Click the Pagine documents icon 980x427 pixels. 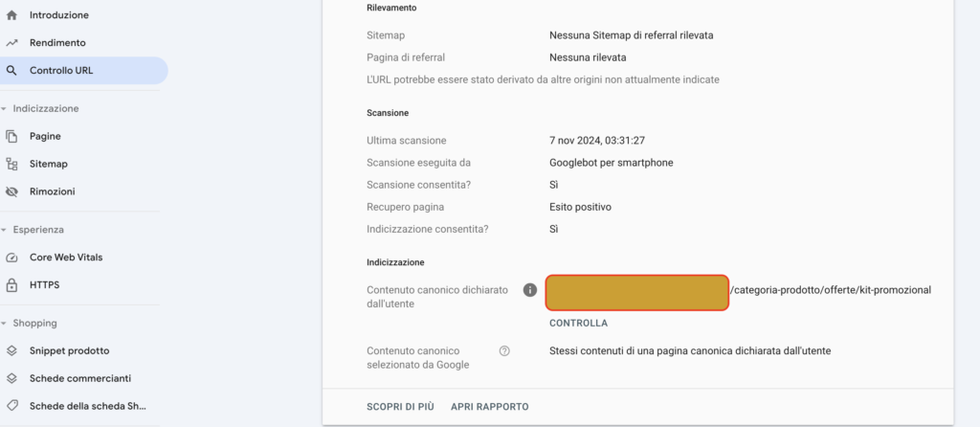click(x=11, y=136)
